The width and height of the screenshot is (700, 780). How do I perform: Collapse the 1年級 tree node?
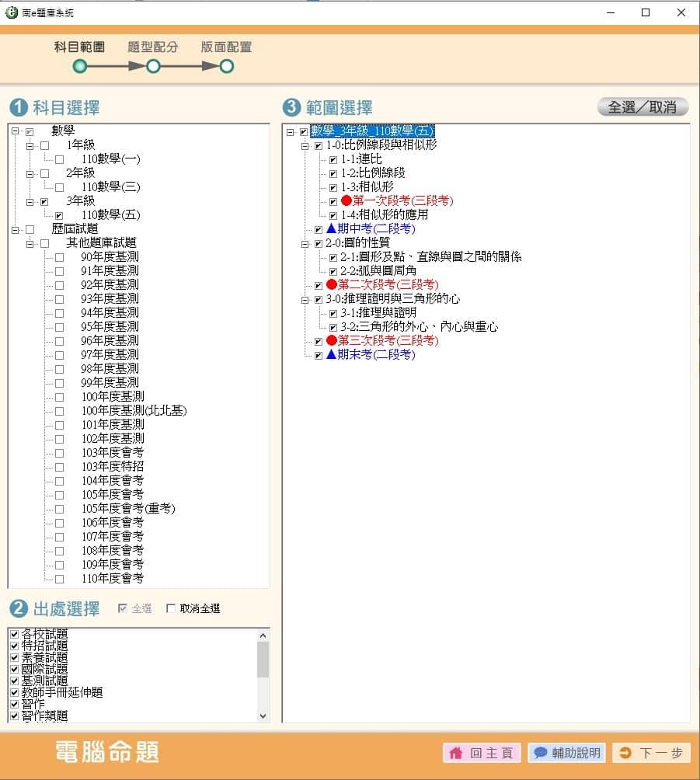(30, 146)
